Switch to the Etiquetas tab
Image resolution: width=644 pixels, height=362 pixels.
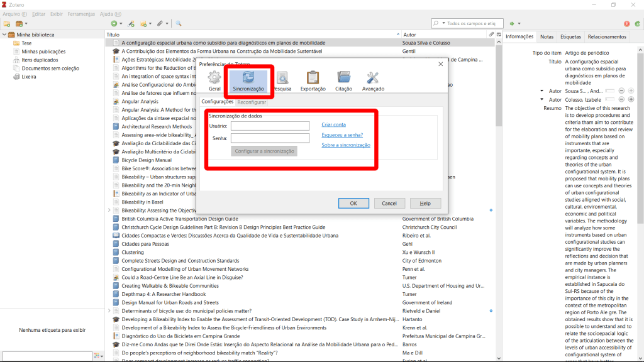click(570, 36)
